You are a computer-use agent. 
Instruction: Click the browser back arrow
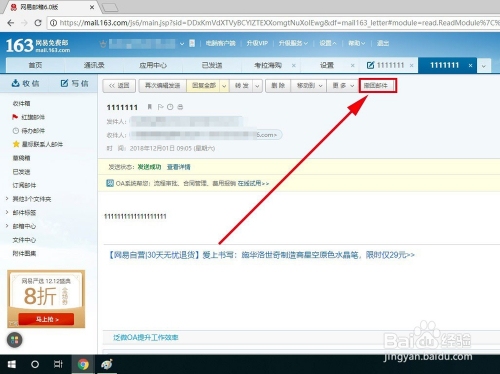11,23
